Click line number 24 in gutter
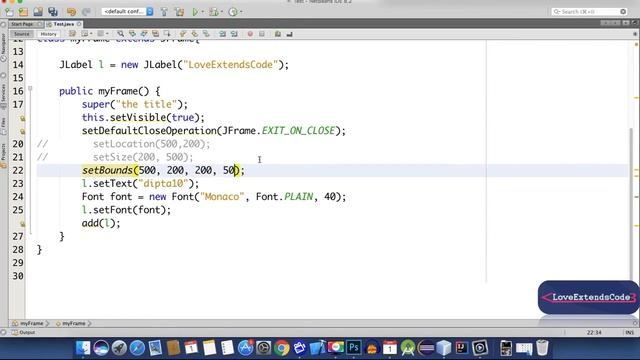The width and height of the screenshot is (640, 360). (18, 197)
